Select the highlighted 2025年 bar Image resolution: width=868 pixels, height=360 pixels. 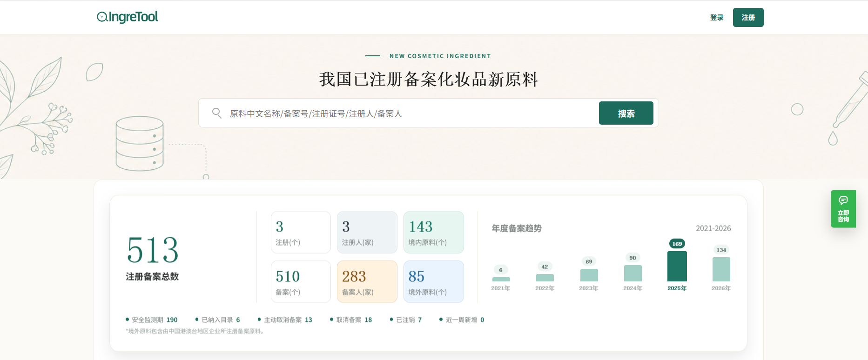(677, 266)
